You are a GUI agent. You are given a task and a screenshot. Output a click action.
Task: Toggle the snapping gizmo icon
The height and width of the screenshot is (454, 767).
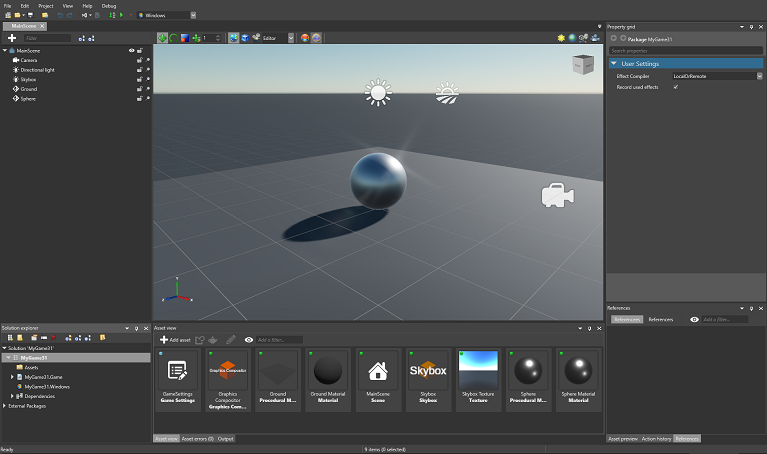196,38
